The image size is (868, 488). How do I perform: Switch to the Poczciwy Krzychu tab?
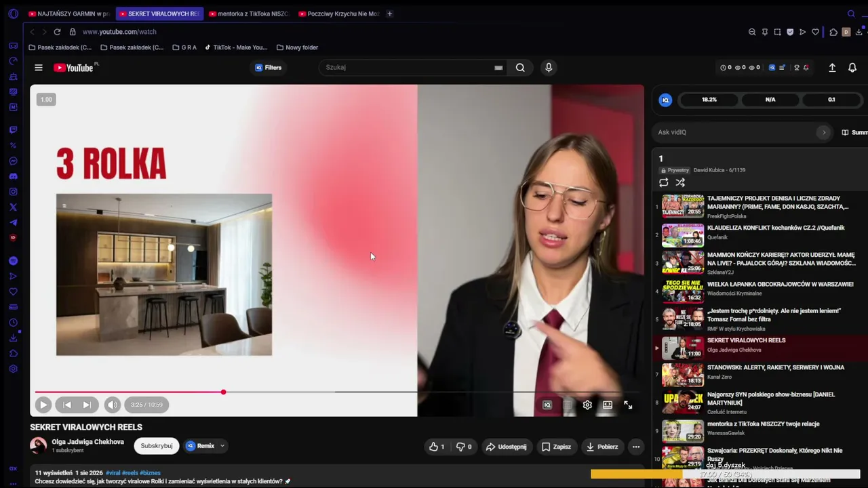(x=338, y=14)
